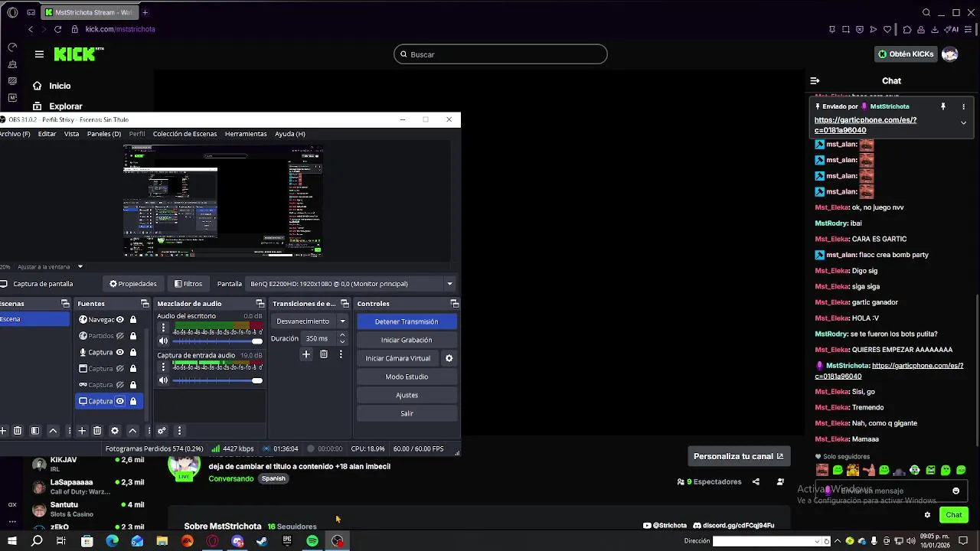This screenshot has height=551, width=980.
Task: Collapse chat panel arrow icon
Action: point(815,80)
